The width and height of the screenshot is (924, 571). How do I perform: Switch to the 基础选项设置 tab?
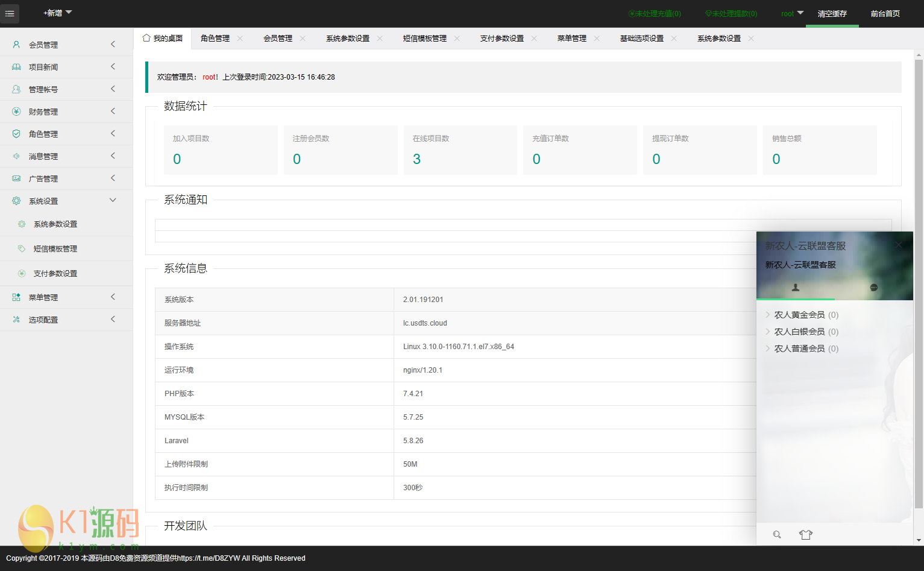[x=642, y=39]
